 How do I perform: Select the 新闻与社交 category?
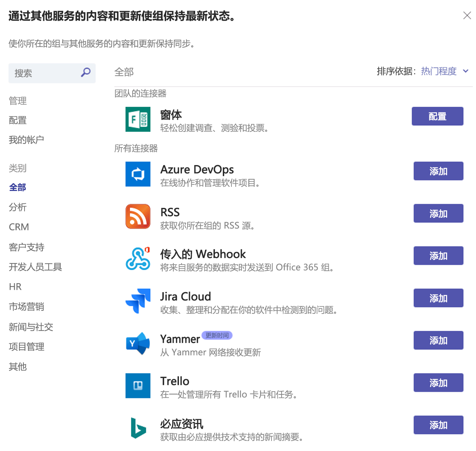coord(31,327)
